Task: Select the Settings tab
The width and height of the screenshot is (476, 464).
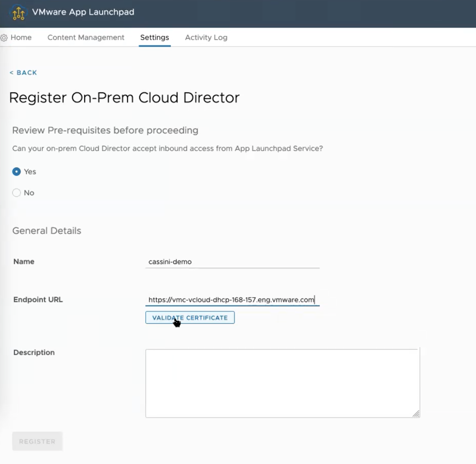Action: tap(154, 37)
